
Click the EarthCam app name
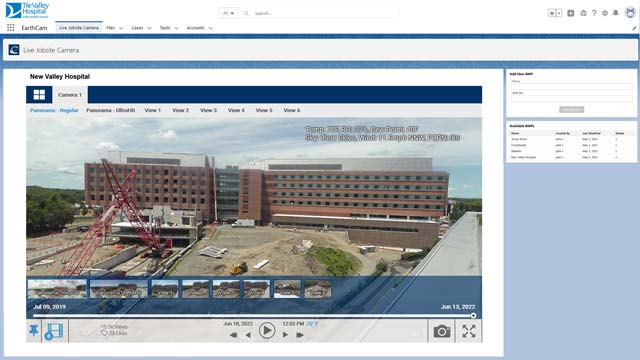(34, 28)
